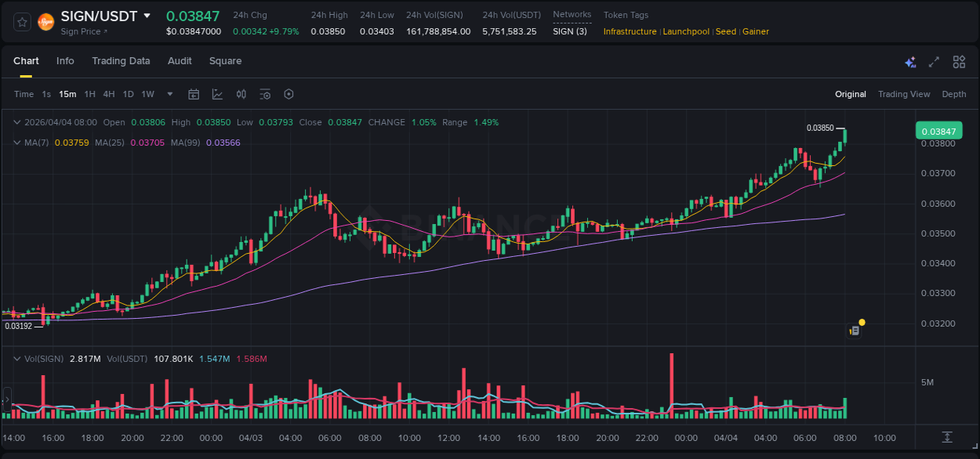Open extra timeframe intervals dropdown arrow
This screenshot has height=459, width=980.
point(169,94)
